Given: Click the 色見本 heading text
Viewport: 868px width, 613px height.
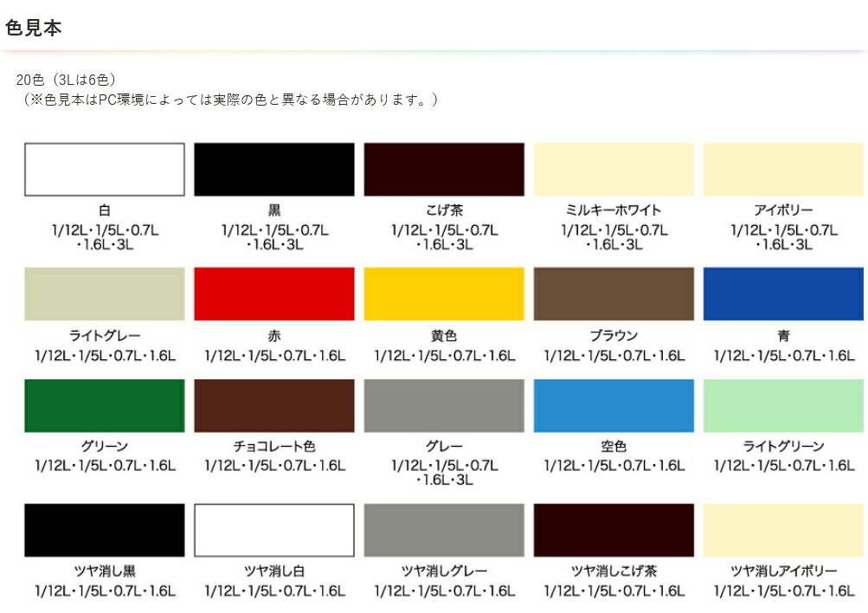Looking at the screenshot, I should coord(33,28).
